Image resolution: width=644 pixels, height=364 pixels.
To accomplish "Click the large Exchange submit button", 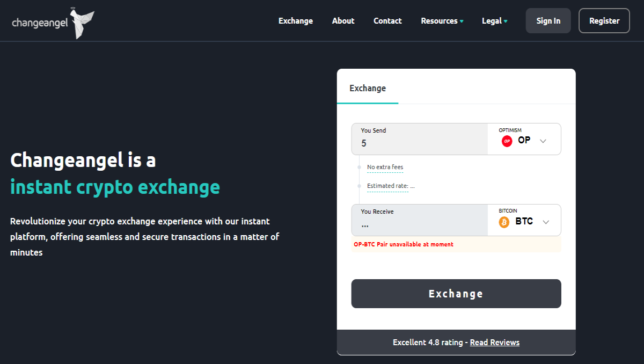I will pos(456,294).
